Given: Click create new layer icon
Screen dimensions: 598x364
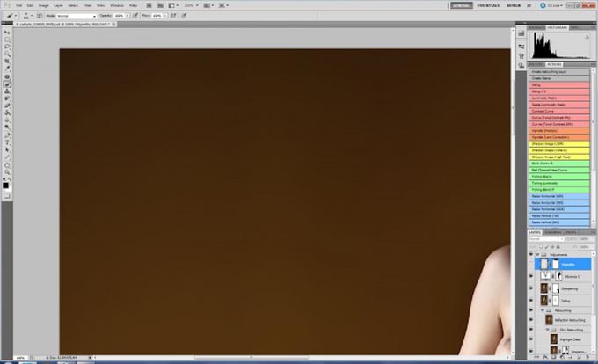Looking at the screenshot, I should (x=580, y=358).
